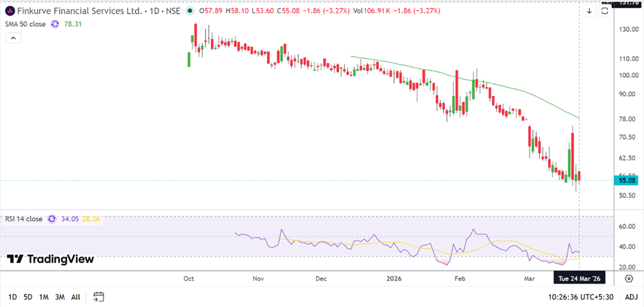This screenshot has width=644, height=307.
Task: Click the down arrow icon at top right
Action: click(589, 11)
